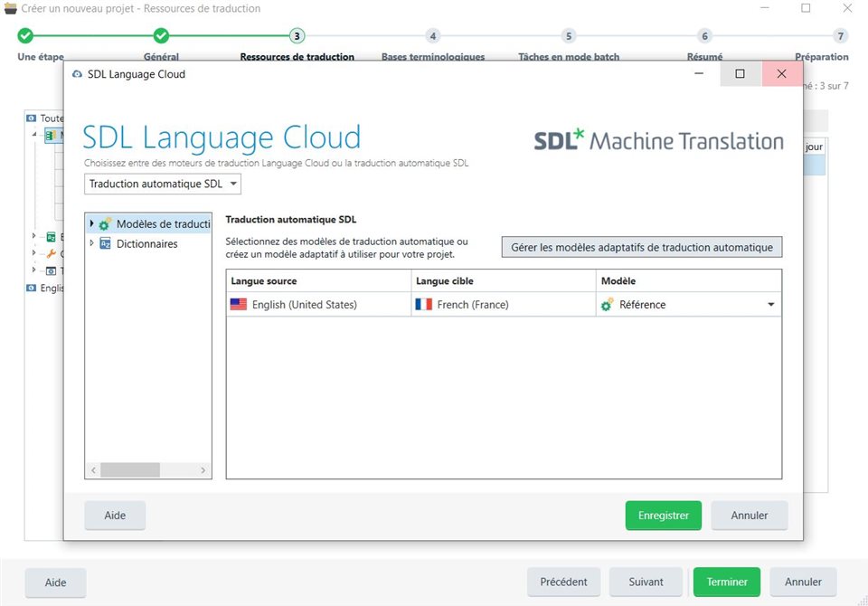Click the English language pair icon in wizard tree
This screenshot has height=606, width=868.
[x=32, y=288]
